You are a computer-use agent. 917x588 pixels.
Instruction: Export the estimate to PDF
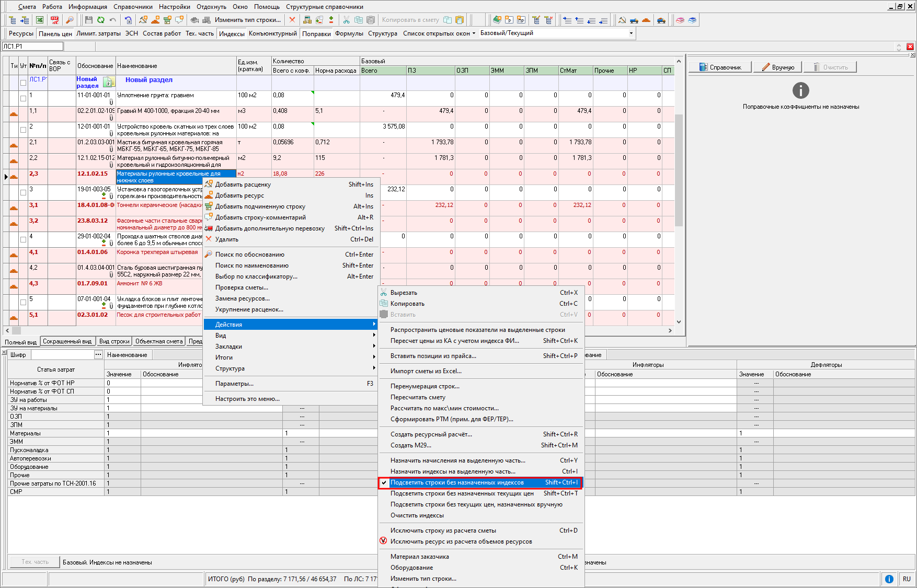54,20
